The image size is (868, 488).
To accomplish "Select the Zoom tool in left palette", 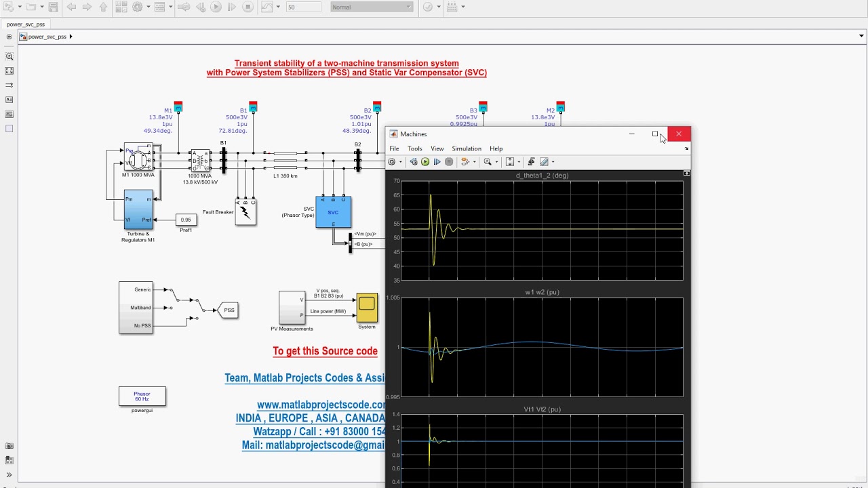I will tap(9, 57).
